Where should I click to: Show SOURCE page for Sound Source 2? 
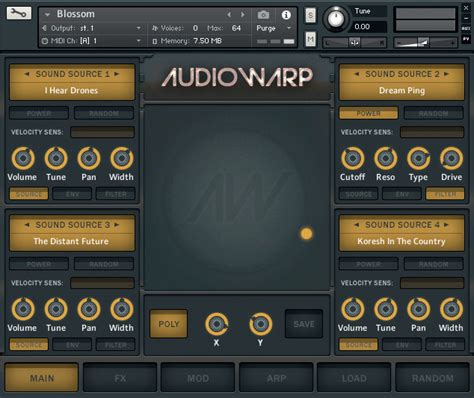[358, 194]
